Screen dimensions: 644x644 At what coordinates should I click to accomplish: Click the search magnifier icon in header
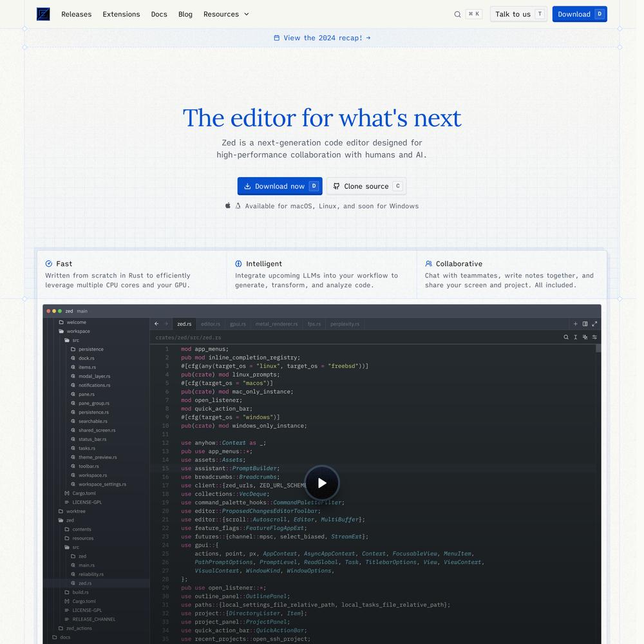[x=457, y=14]
